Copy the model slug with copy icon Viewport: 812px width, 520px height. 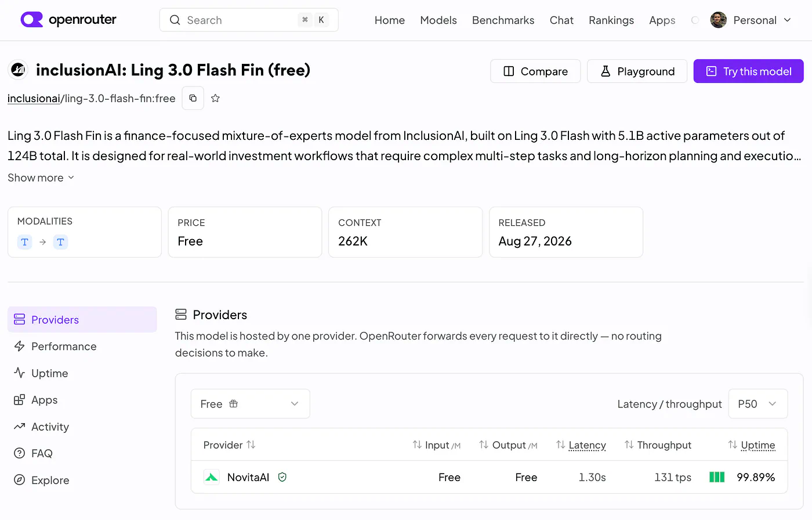[193, 98]
